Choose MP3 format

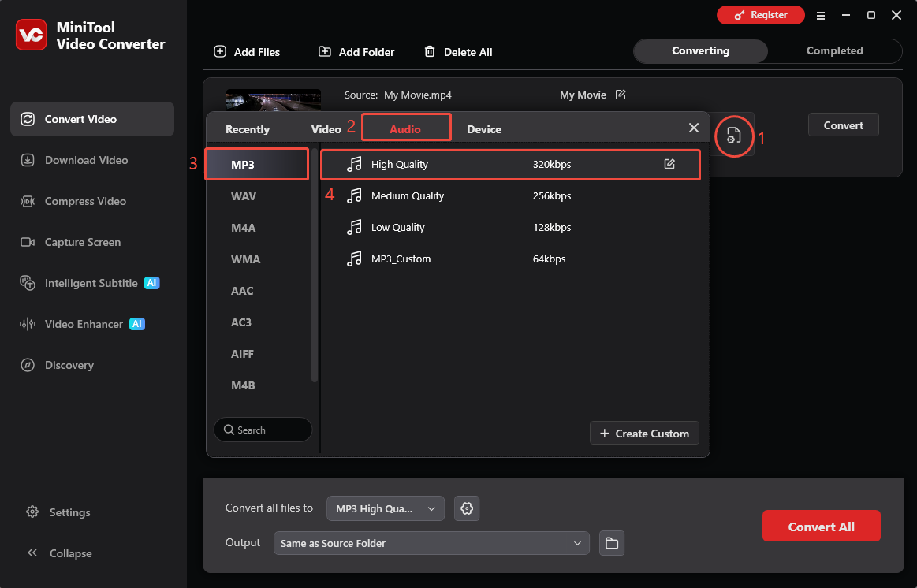257,164
